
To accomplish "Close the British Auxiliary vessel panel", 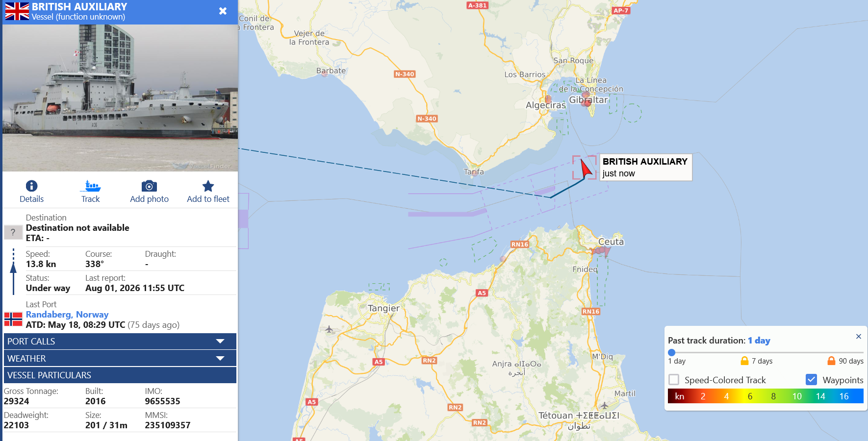I will coord(223,11).
